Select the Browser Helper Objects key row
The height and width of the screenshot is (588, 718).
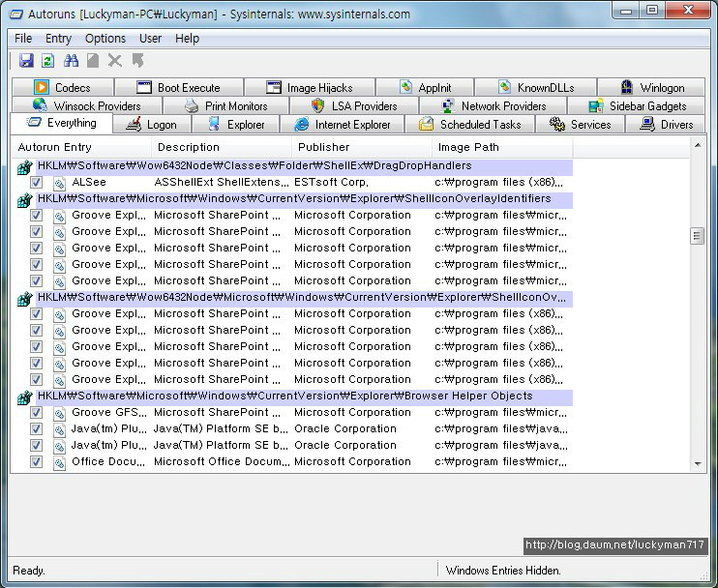click(x=305, y=397)
